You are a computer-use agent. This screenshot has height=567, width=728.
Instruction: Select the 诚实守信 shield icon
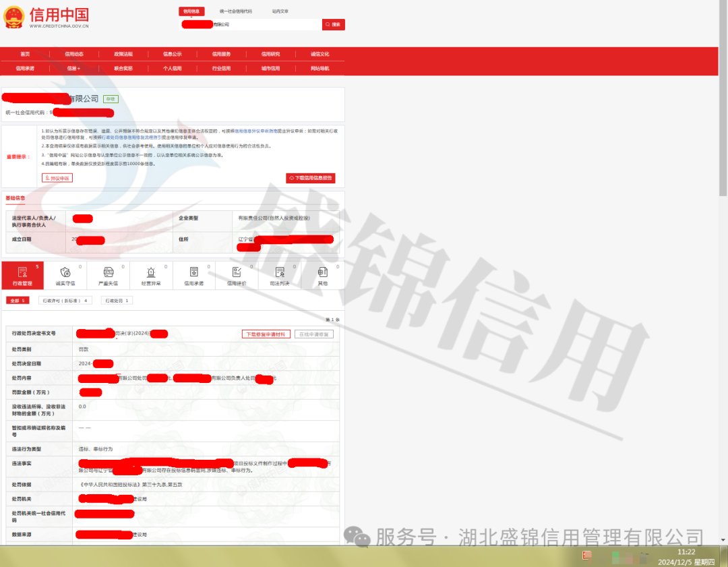click(x=65, y=272)
